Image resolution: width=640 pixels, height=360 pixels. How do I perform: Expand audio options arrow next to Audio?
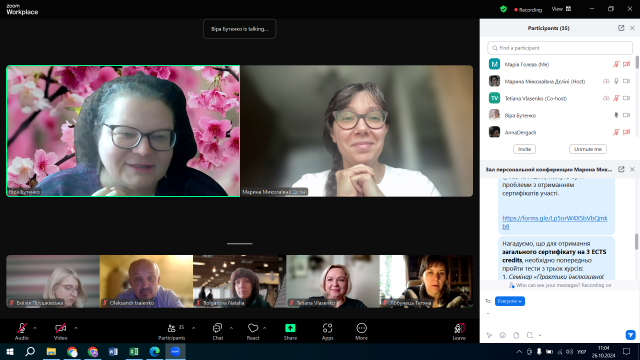click(x=35, y=328)
